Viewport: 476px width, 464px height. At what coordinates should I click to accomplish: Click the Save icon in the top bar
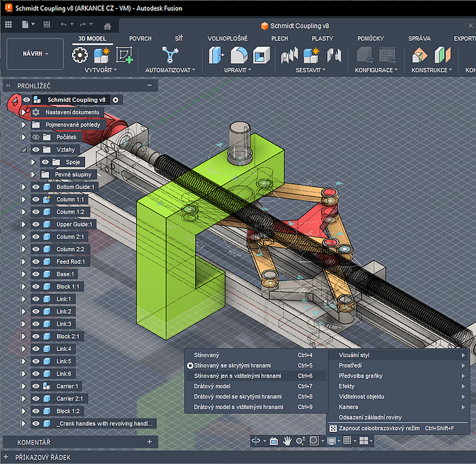[46, 25]
